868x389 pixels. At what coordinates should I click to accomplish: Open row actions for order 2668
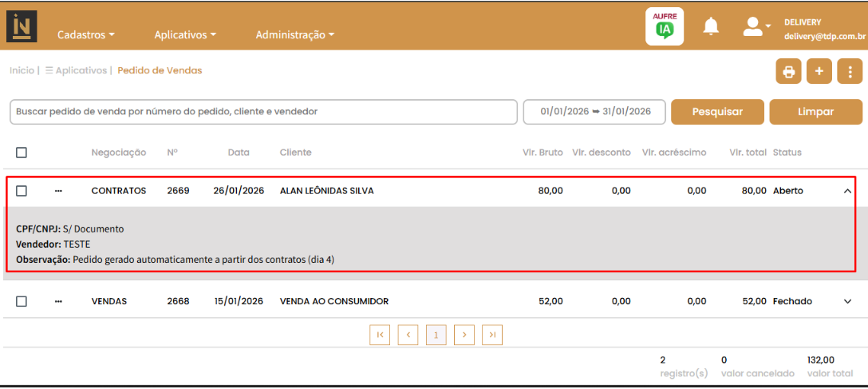point(58,301)
